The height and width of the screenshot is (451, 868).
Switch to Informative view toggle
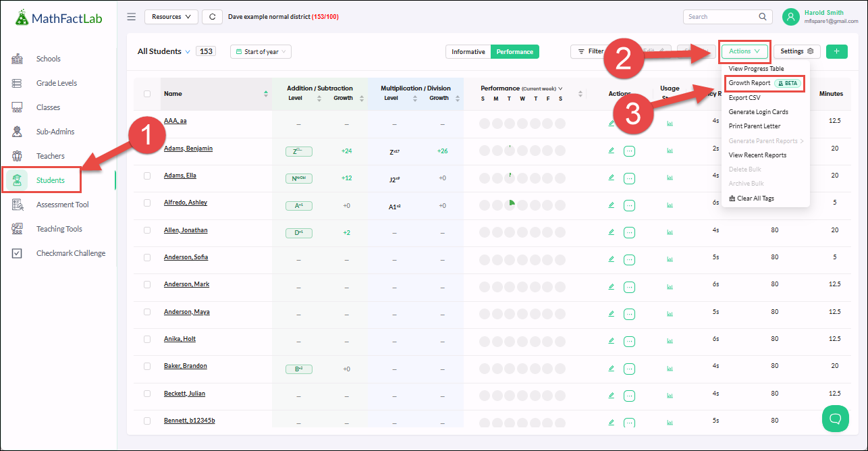pyautogui.click(x=468, y=51)
